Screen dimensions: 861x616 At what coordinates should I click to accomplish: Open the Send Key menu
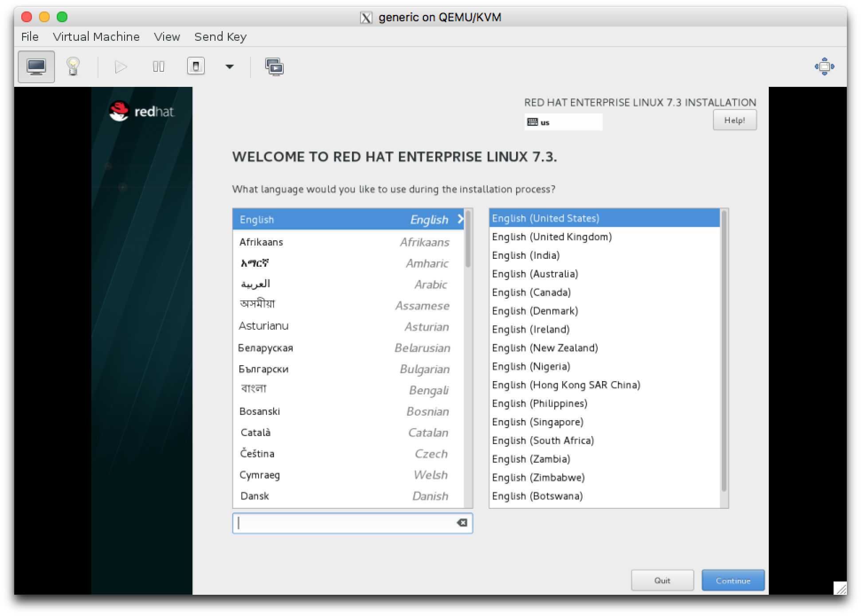[220, 37]
